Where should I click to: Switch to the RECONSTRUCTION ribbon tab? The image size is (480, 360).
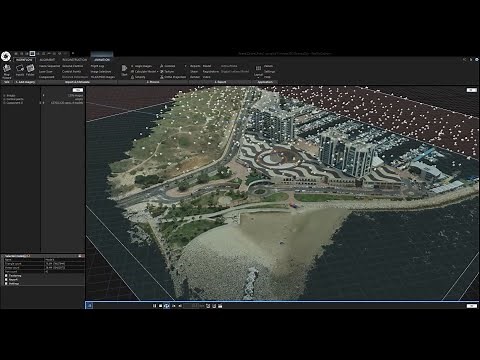[74, 60]
